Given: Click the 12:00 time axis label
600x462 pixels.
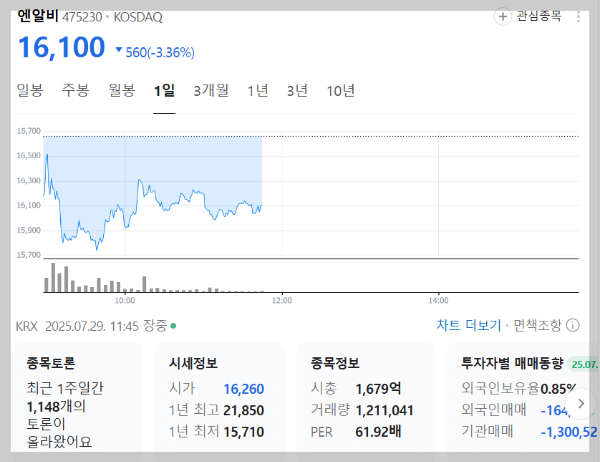Looking at the screenshot, I should tap(282, 300).
